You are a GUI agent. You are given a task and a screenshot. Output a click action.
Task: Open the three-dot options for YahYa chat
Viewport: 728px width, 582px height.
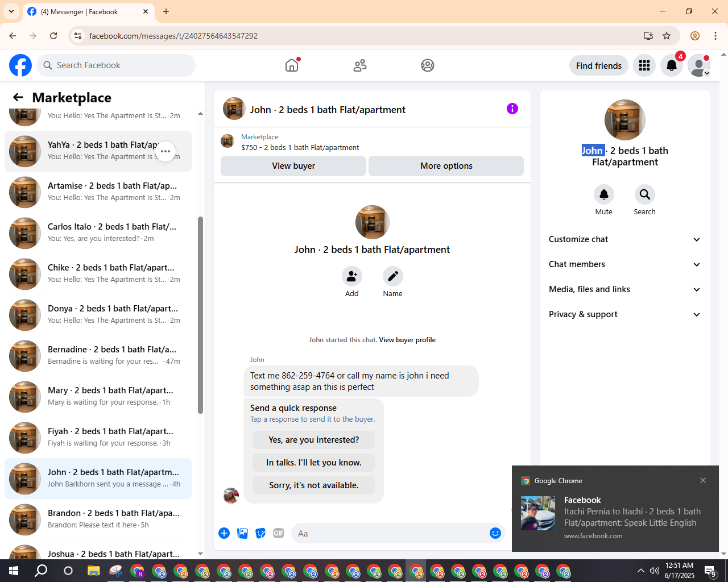(166, 151)
